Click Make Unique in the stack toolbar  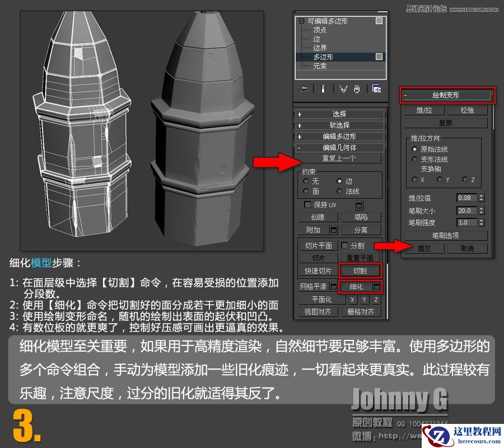pyautogui.click(x=343, y=88)
